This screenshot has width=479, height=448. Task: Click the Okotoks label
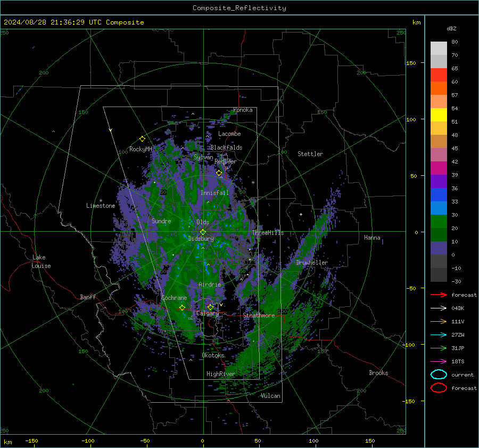pos(213,355)
